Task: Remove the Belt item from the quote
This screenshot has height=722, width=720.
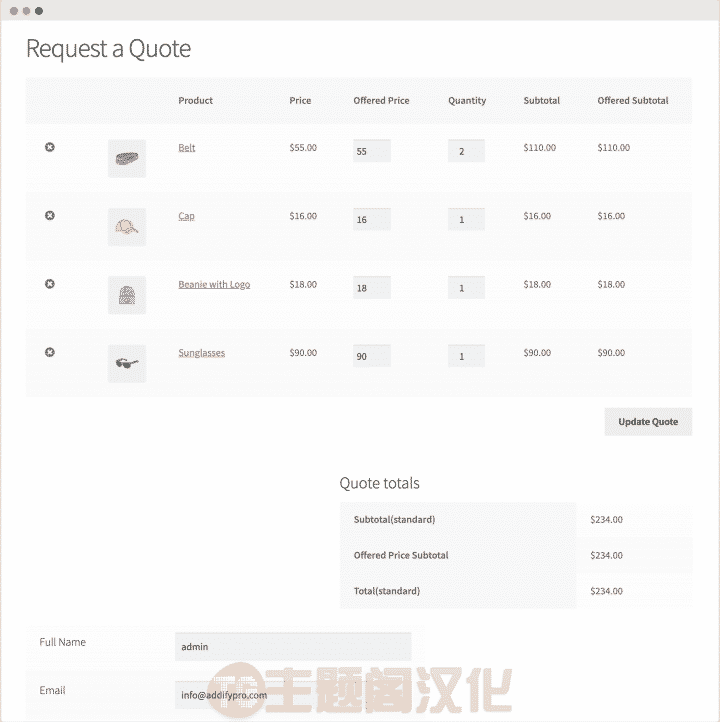Action: coord(50,147)
